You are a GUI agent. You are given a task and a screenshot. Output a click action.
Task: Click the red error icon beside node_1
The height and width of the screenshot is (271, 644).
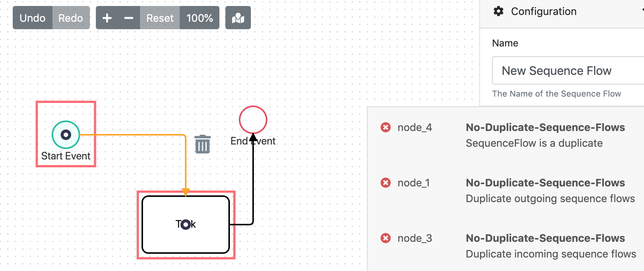(385, 183)
